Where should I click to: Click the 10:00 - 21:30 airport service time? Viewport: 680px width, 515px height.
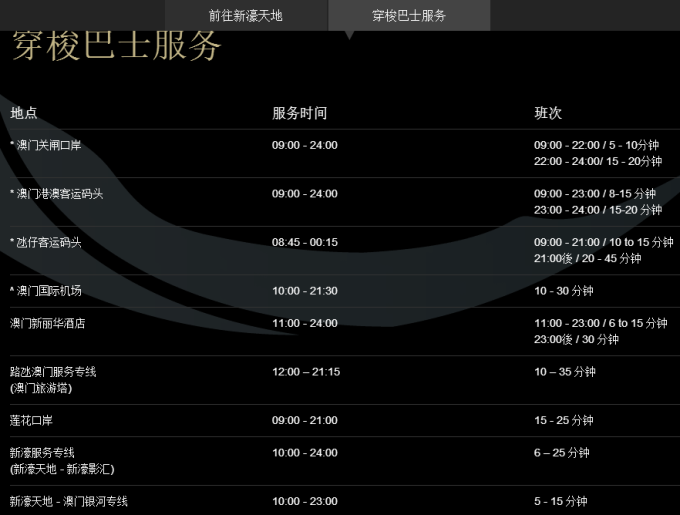pos(305,291)
